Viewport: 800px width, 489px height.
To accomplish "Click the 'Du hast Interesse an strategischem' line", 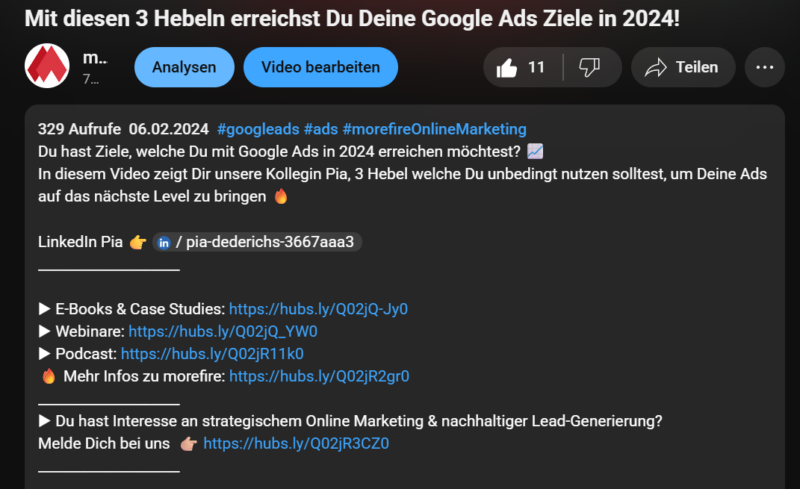I will coord(351,421).
